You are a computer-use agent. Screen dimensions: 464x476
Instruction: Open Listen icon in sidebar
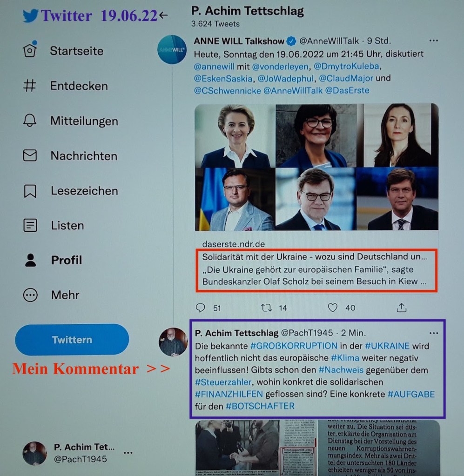coord(30,225)
